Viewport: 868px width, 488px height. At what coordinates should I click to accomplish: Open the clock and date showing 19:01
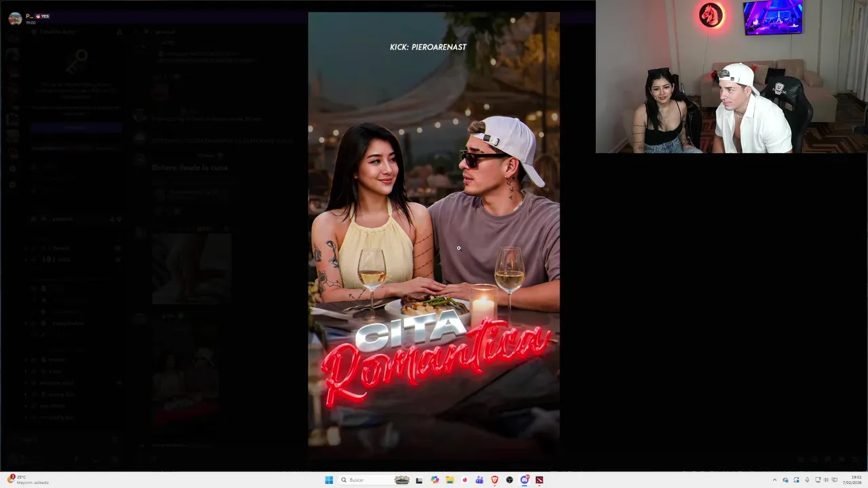pos(852,480)
